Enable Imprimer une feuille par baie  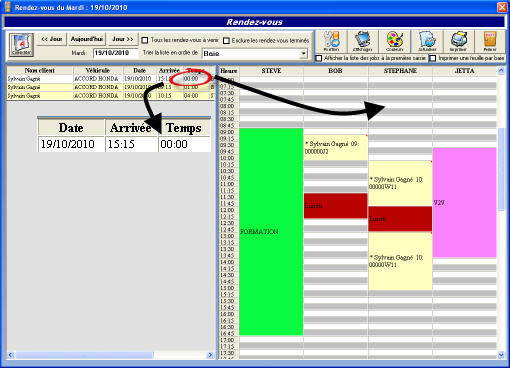pos(432,58)
